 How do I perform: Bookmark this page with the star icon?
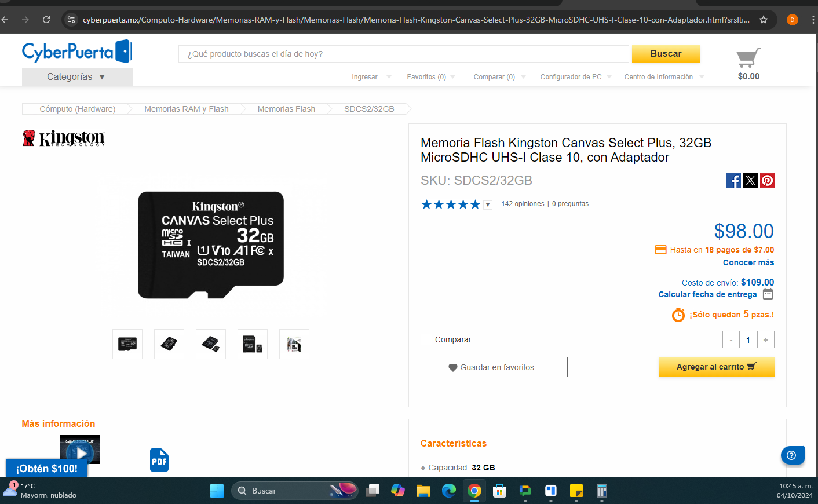pos(764,20)
